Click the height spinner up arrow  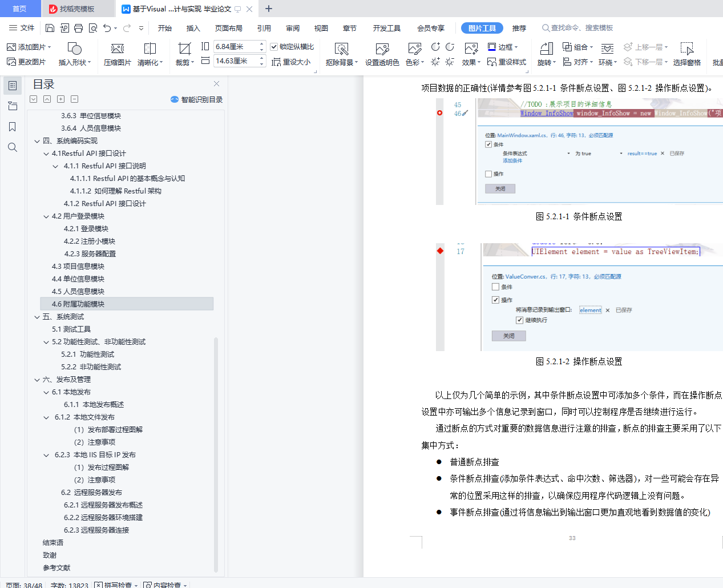tap(262, 44)
